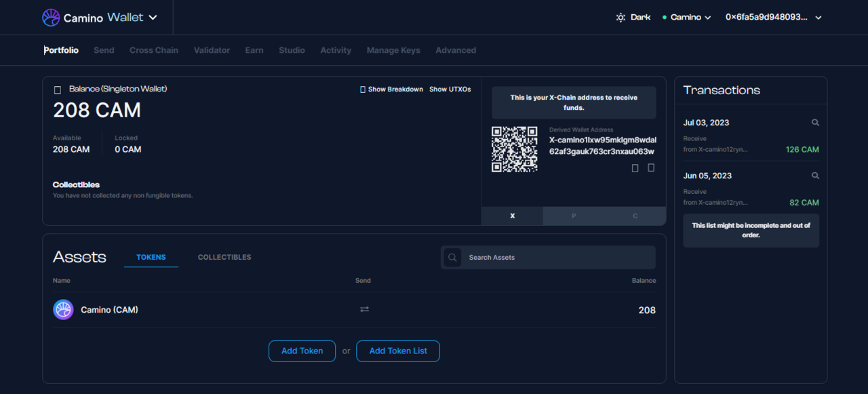Open the Camino network selector dropdown

pyautogui.click(x=687, y=18)
